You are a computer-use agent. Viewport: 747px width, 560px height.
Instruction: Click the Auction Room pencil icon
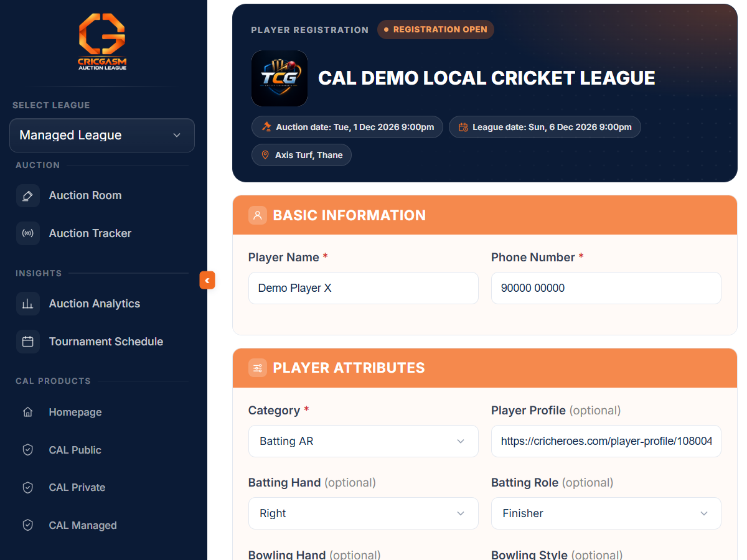(x=27, y=195)
